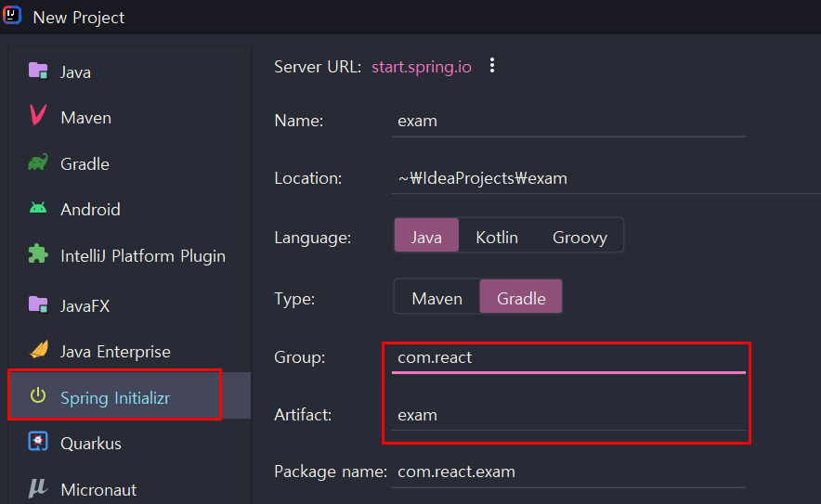
Task: Click the Micronaut mu icon
Action: pyautogui.click(x=38, y=488)
